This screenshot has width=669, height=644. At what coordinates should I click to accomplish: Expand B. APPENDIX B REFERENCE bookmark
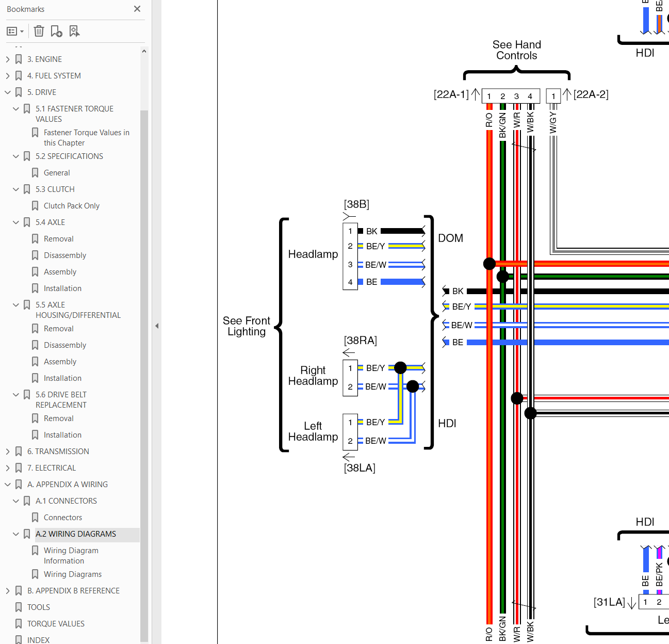7,591
